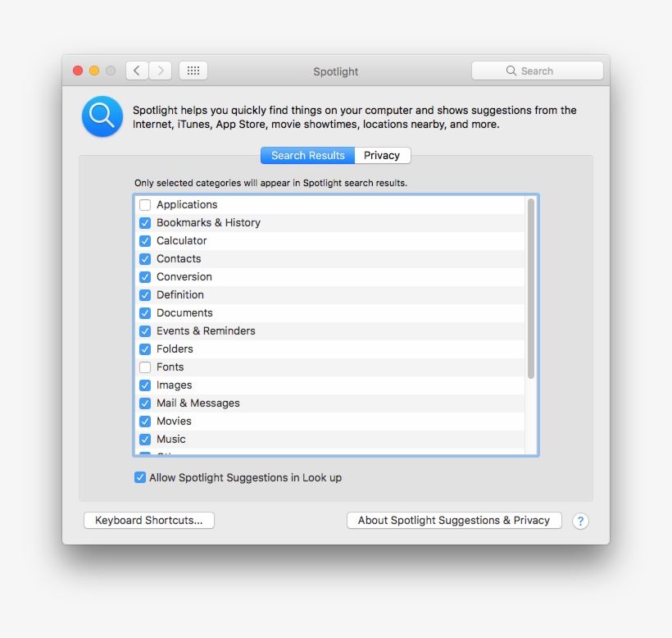The height and width of the screenshot is (638, 672).
Task: Uncheck the Calculator category
Action: click(145, 240)
